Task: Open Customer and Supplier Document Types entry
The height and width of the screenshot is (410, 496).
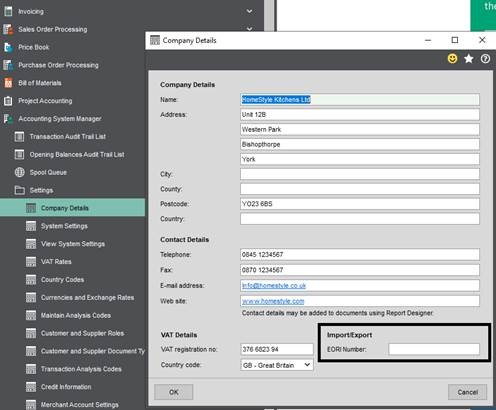Action: click(72, 351)
